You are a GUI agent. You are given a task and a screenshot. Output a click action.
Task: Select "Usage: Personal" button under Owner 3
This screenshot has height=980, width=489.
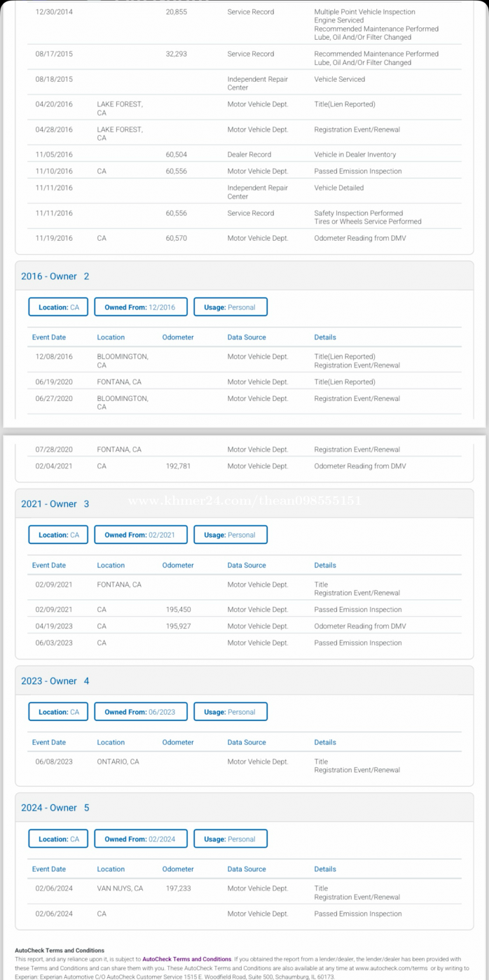coord(230,535)
